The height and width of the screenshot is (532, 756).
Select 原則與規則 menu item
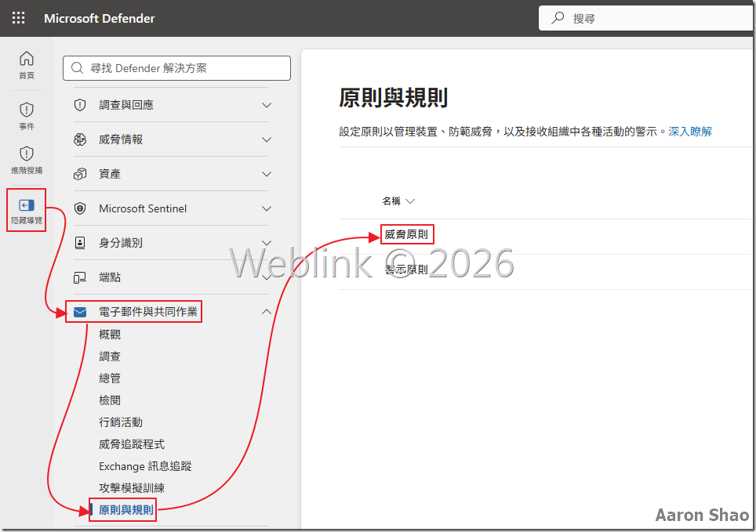click(126, 510)
